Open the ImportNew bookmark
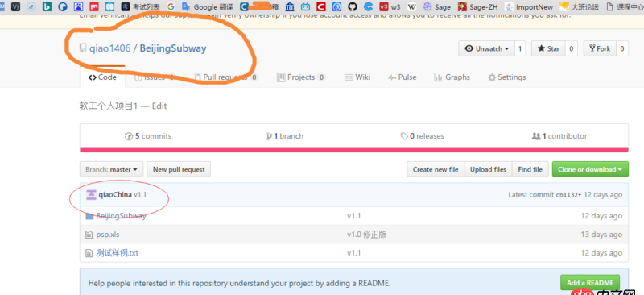Viewport: 644px width, 295px height. [529, 6]
